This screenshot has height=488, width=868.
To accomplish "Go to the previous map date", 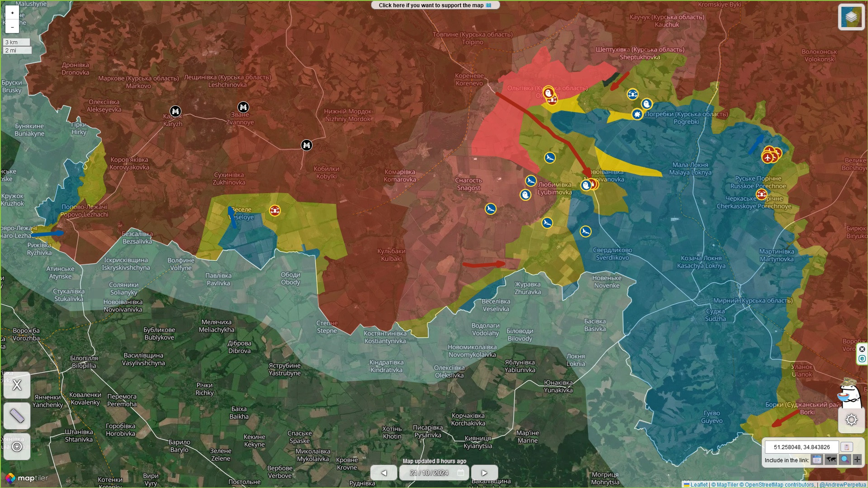I will [384, 473].
